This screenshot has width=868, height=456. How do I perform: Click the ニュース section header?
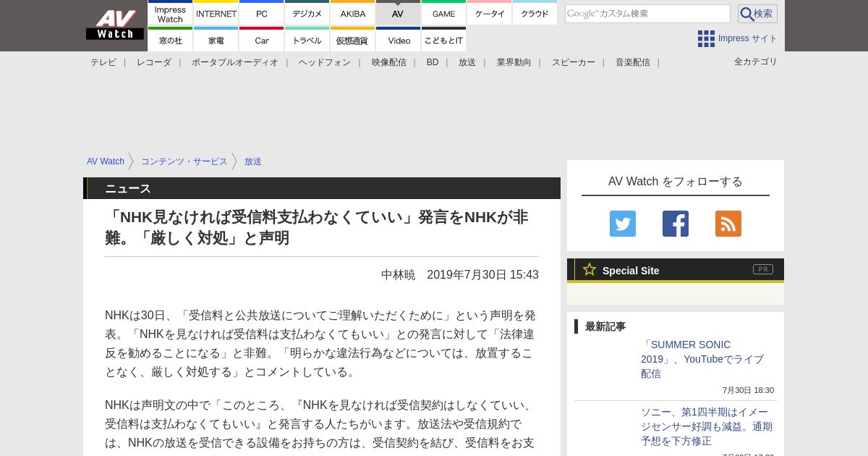(x=322, y=188)
